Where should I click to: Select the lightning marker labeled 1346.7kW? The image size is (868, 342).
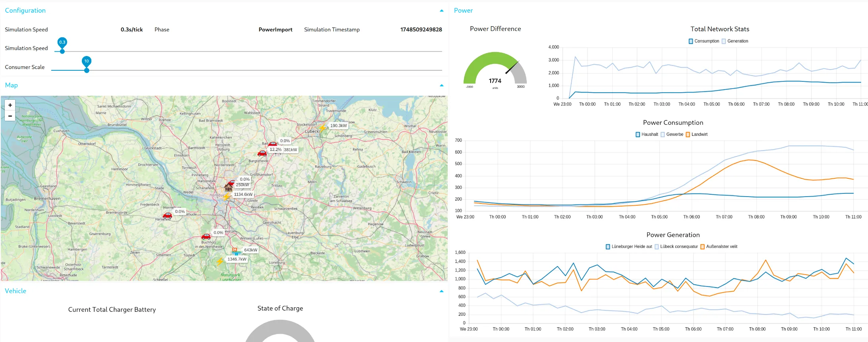(220, 261)
